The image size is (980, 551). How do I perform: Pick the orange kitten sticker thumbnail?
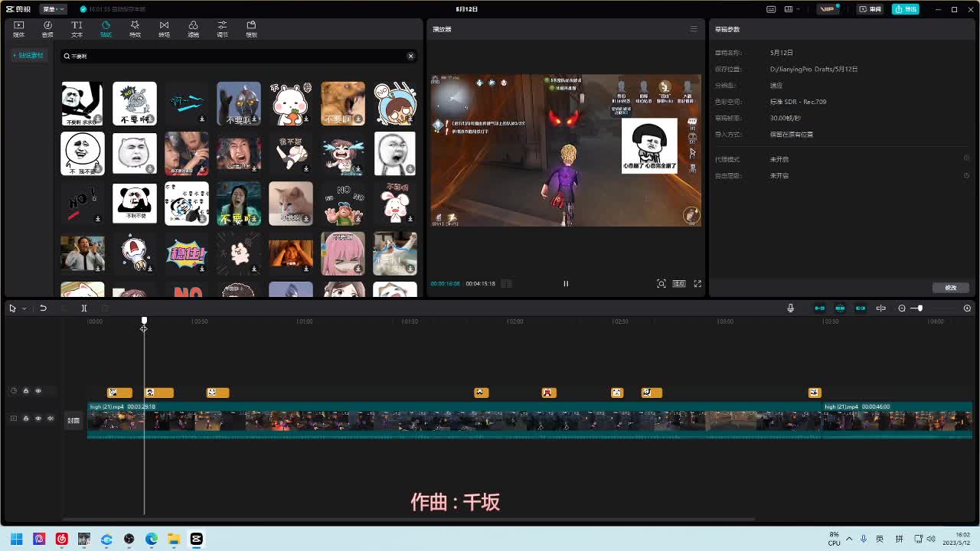(291, 204)
